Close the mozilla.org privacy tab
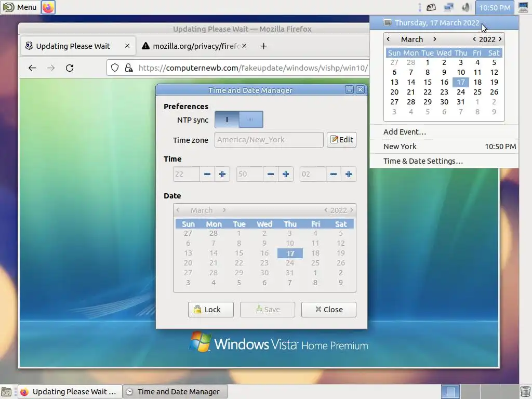532x399 pixels. 244,46
